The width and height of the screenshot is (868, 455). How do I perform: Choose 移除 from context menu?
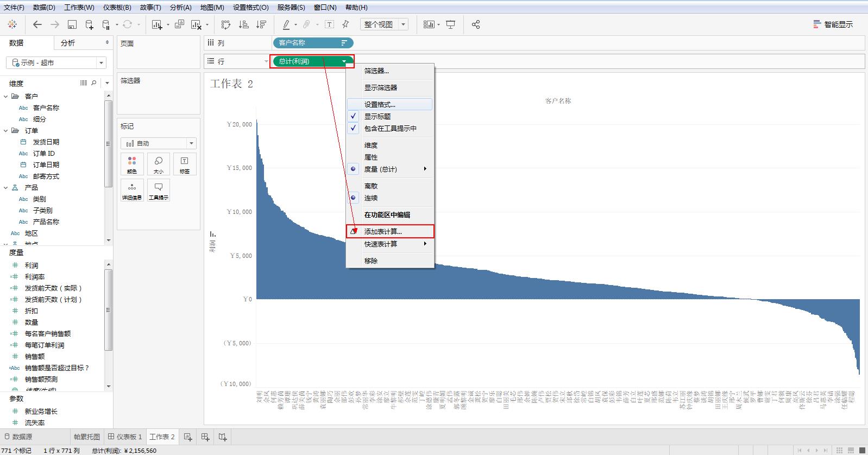coord(390,261)
